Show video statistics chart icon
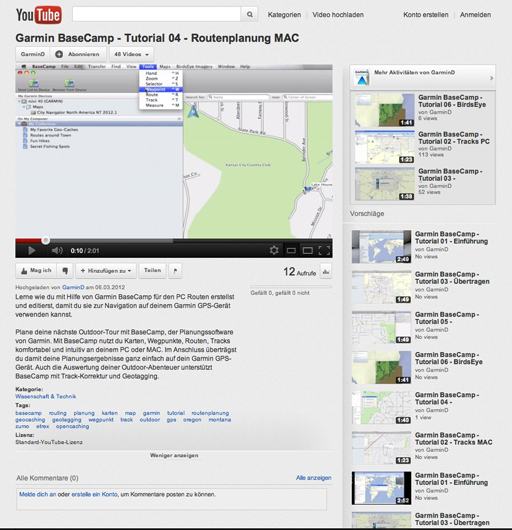Viewport: 512px width, 530px height. [326, 271]
